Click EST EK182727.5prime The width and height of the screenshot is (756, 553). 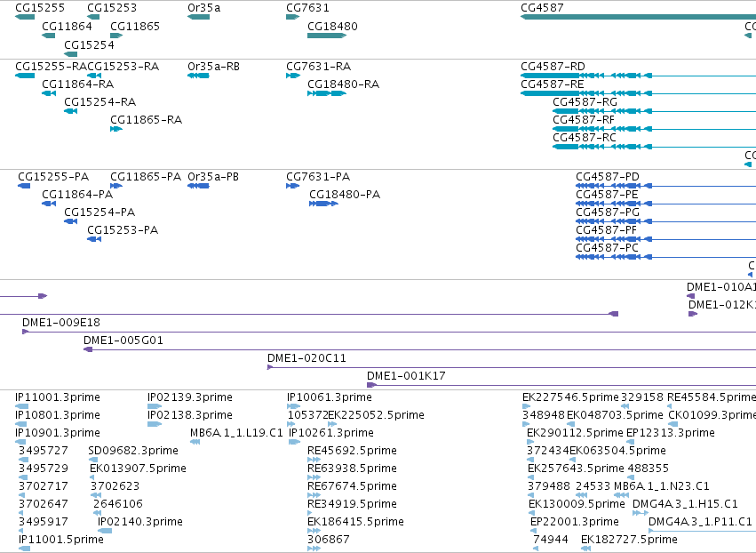(585, 549)
